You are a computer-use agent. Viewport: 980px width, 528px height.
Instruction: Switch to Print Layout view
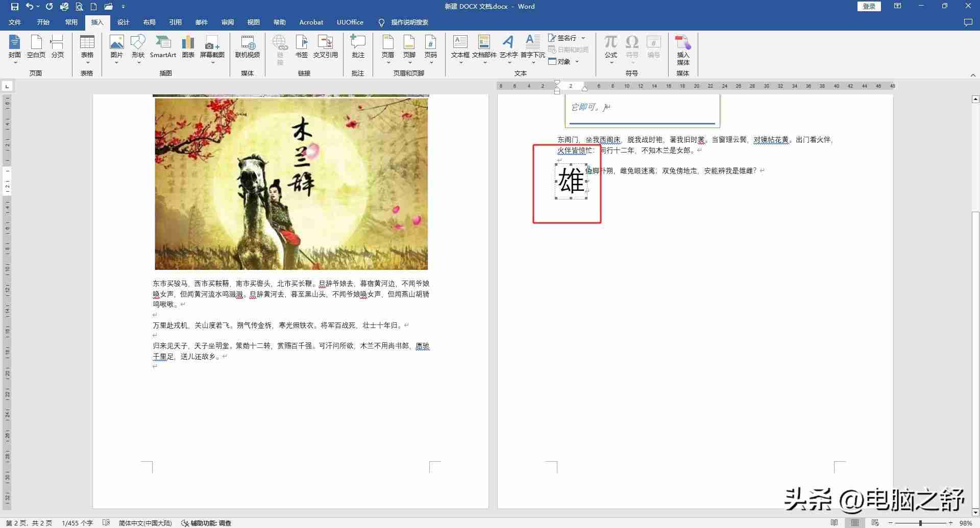point(855,523)
